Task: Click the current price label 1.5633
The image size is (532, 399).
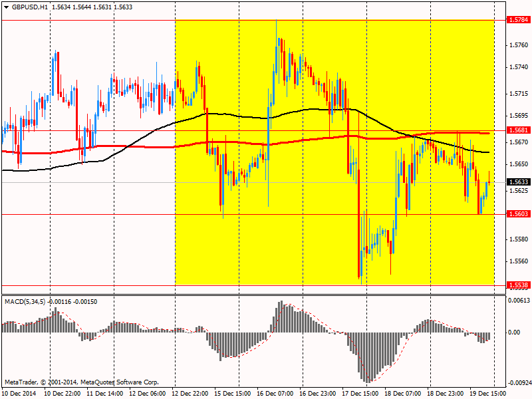Action: (x=519, y=182)
